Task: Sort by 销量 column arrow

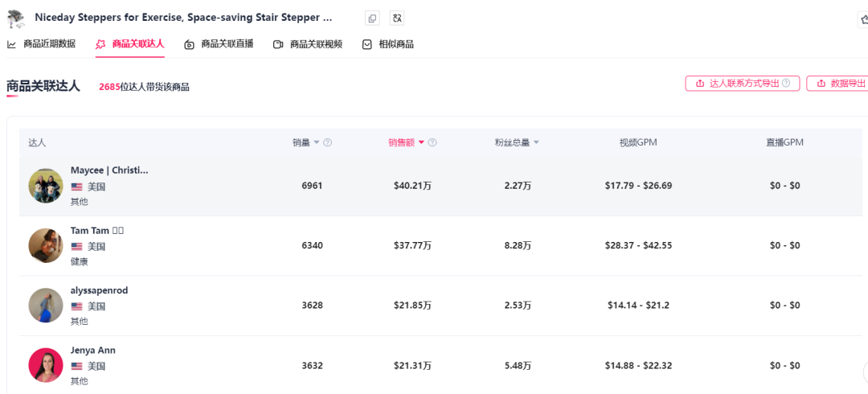Action: point(316,142)
